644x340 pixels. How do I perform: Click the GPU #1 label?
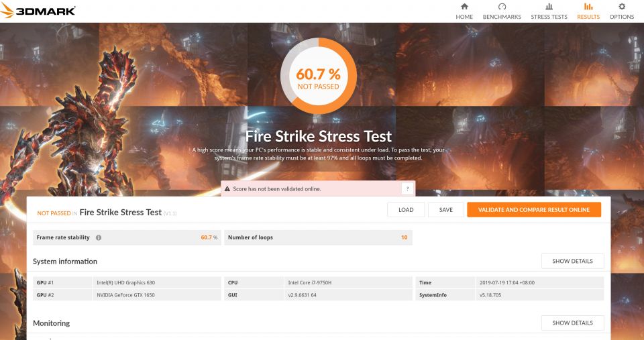point(45,282)
